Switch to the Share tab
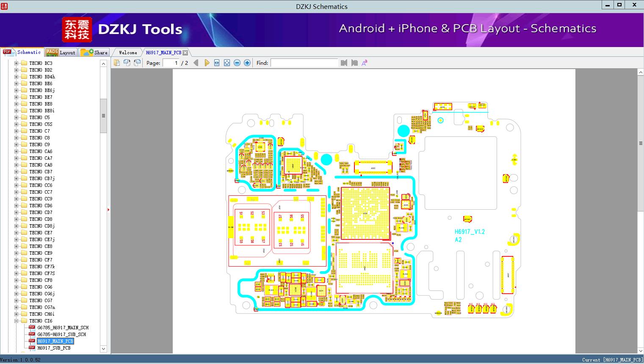644x364 pixels. (x=94, y=53)
